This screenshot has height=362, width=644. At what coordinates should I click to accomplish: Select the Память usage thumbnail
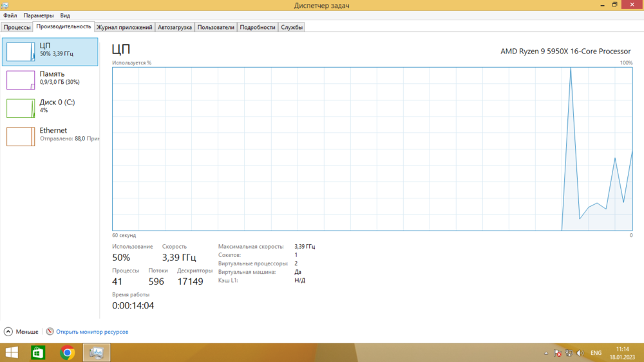[21, 80]
